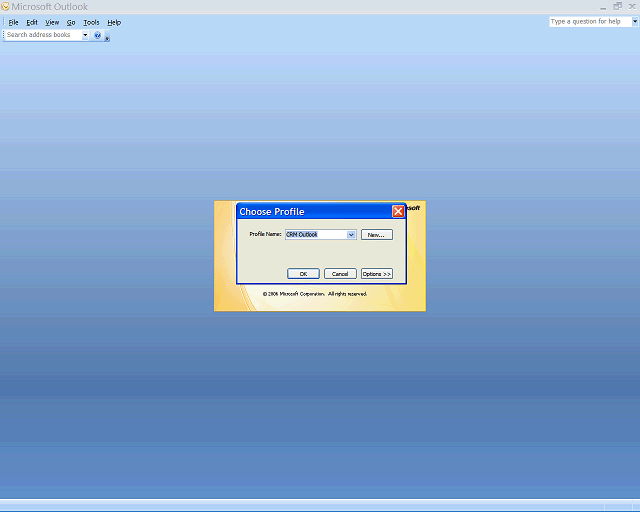Expand the help question box dropdown arrow
Viewport: 640px width, 512px height.
[x=635, y=22]
